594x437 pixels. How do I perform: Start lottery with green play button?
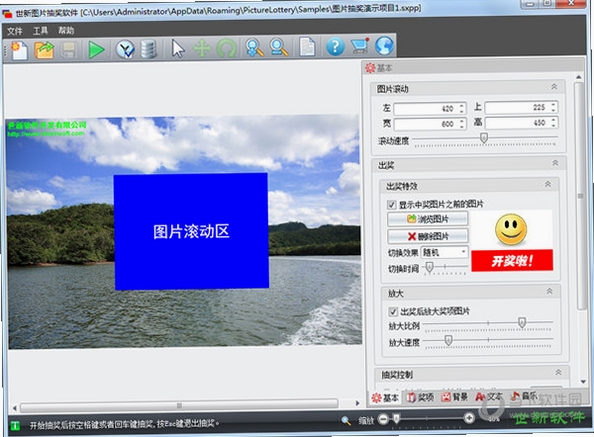(96, 50)
